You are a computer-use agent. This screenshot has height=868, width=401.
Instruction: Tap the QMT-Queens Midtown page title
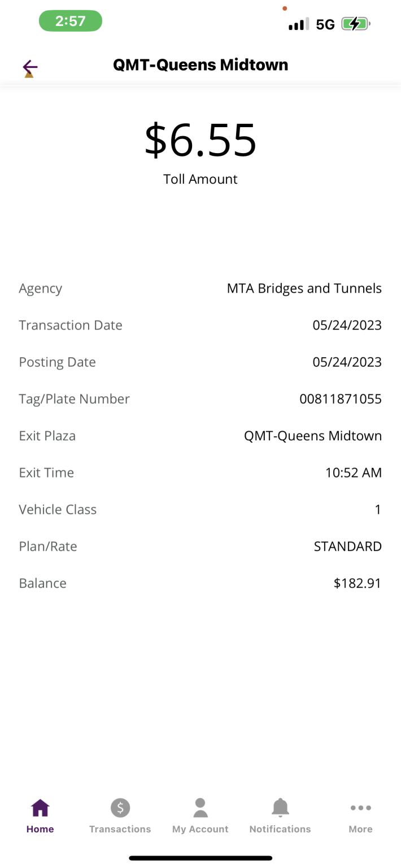pos(200,65)
